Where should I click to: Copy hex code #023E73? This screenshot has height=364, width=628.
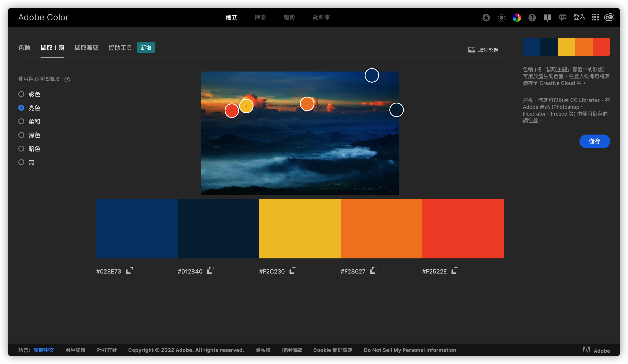pos(129,271)
